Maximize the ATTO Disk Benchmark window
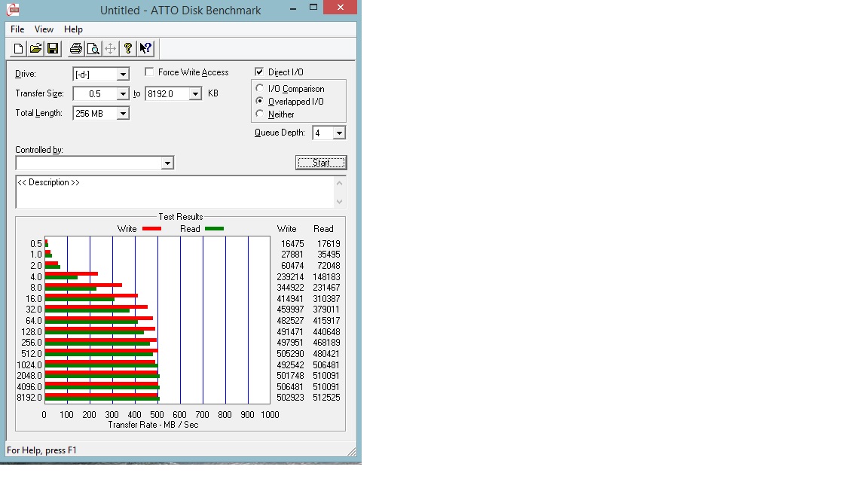Viewport: 868px width, 488px height. pos(313,8)
